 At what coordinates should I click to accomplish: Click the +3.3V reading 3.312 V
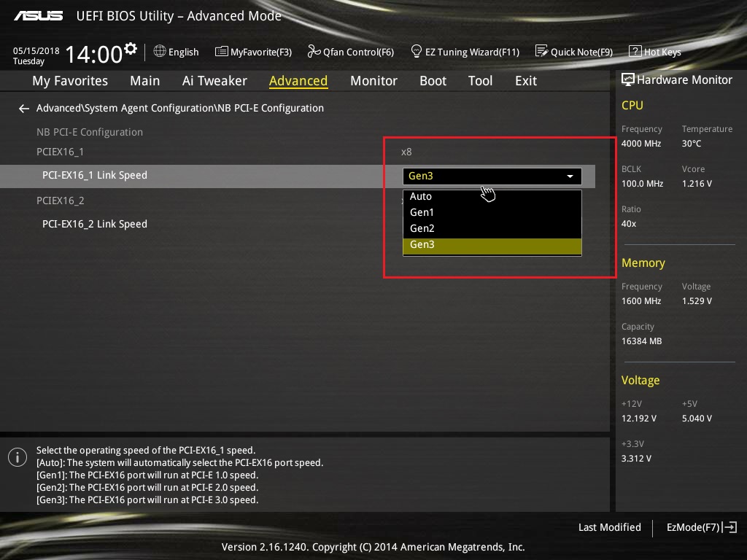click(636, 458)
